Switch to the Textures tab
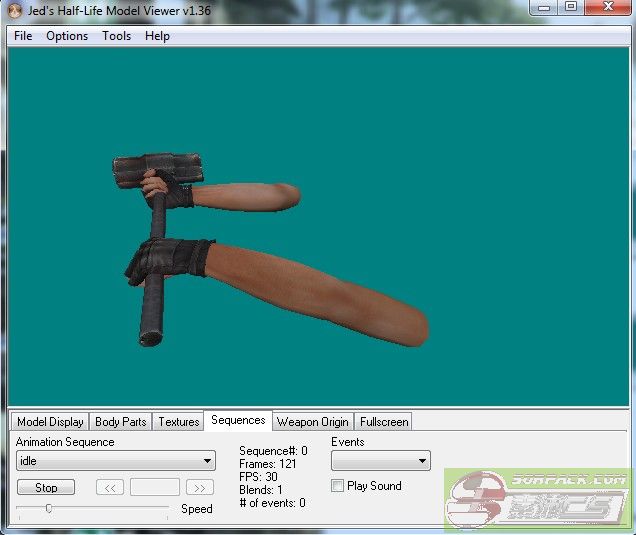The height and width of the screenshot is (535, 636). point(179,422)
